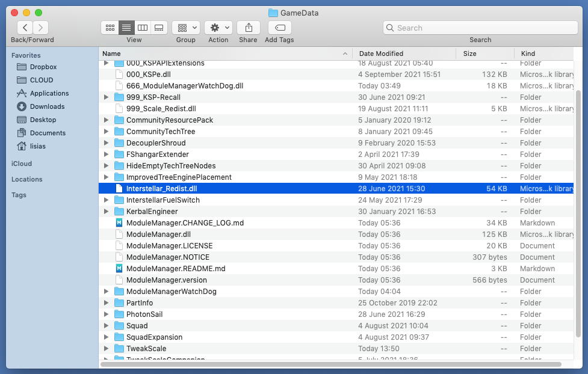Expand the SquadExpansion folder

(106, 337)
